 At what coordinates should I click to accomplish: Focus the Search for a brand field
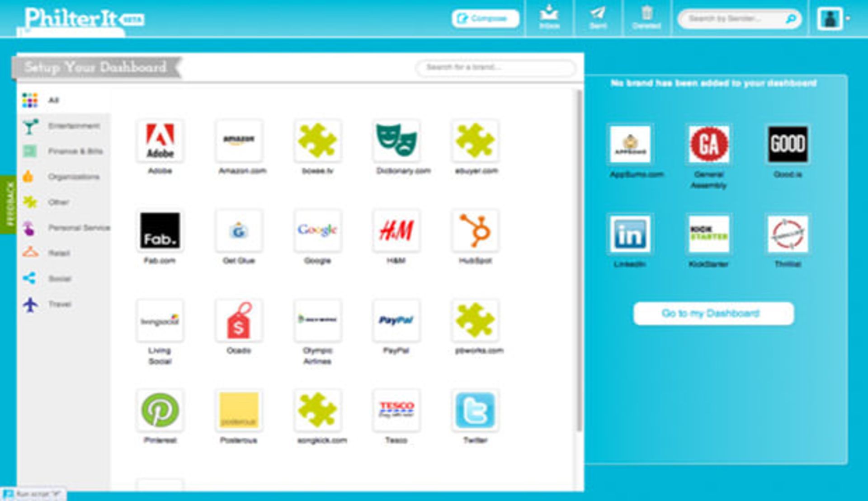coord(496,68)
